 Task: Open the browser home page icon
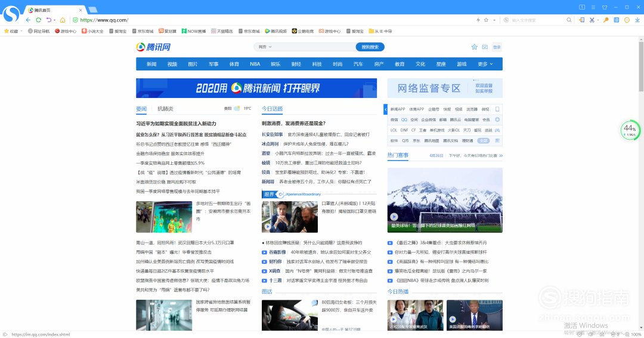(x=63, y=20)
